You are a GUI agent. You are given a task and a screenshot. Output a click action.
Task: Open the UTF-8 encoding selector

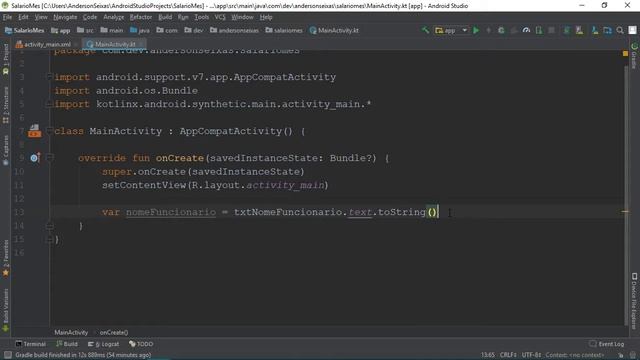point(531,355)
